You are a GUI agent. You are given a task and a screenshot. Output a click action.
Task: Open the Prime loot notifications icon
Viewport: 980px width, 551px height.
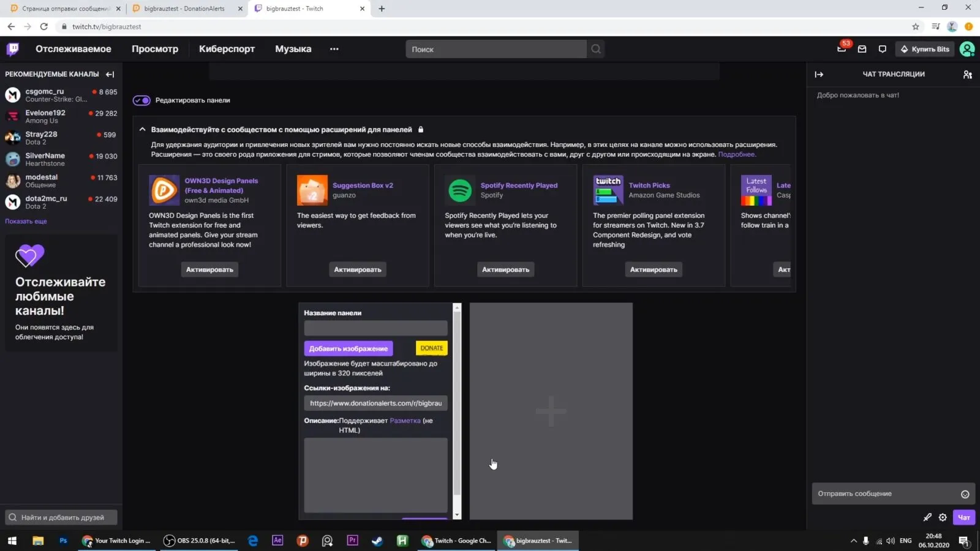(x=842, y=49)
